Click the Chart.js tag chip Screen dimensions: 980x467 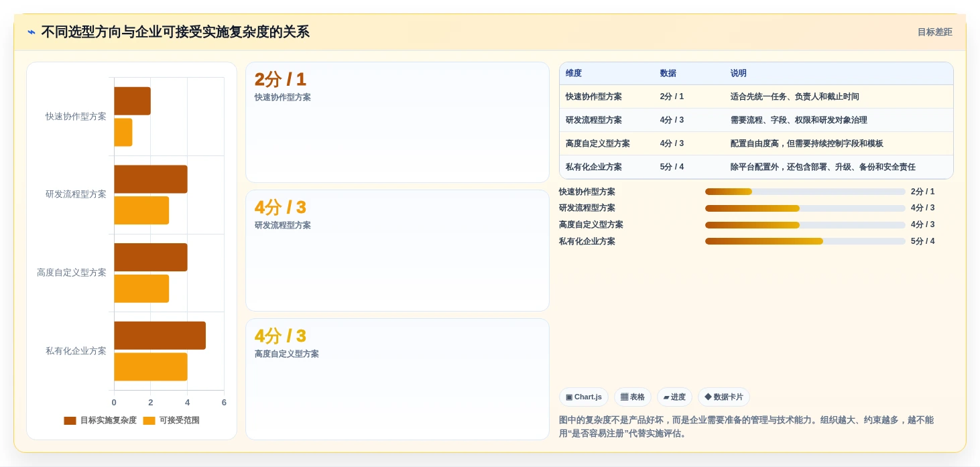pos(584,397)
